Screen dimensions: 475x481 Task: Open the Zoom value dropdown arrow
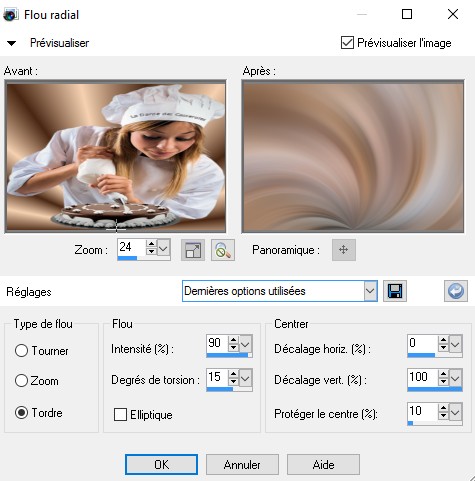(x=164, y=248)
